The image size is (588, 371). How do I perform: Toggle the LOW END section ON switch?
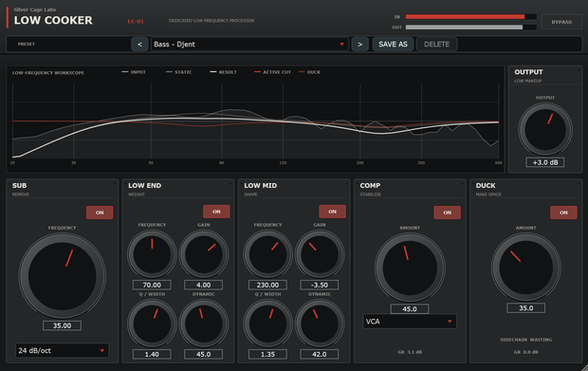tap(216, 212)
